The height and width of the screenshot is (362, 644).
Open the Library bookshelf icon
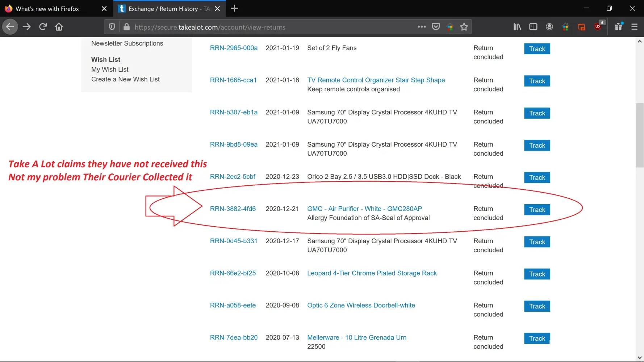[517, 27]
